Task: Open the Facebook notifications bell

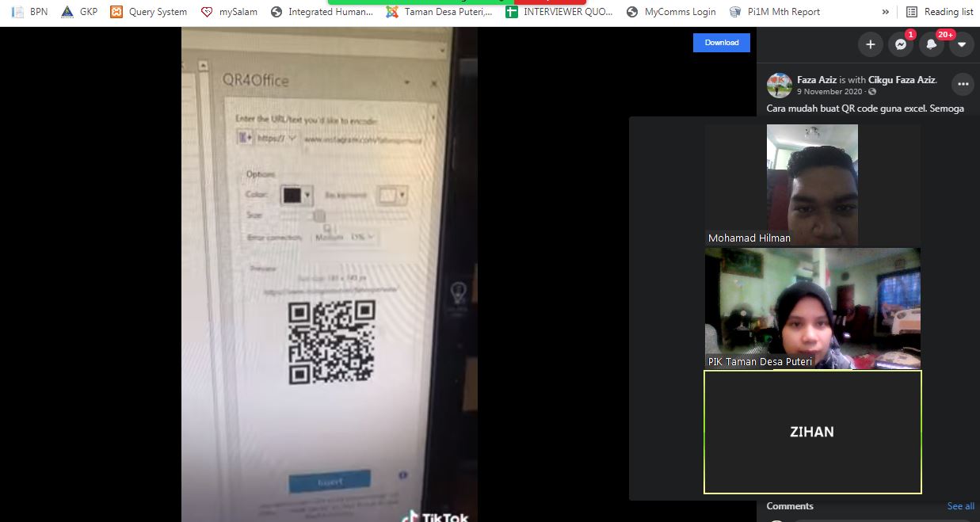Action: [x=931, y=44]
